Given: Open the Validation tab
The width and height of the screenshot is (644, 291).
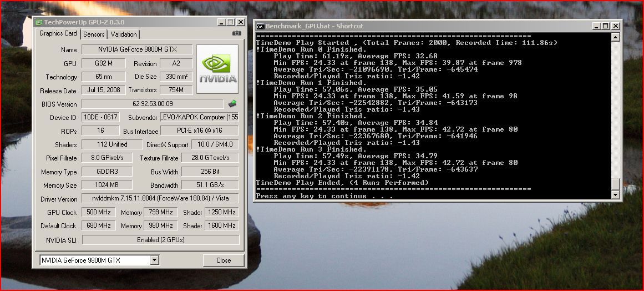Looking at the screenshot, I should click(124, 34).
